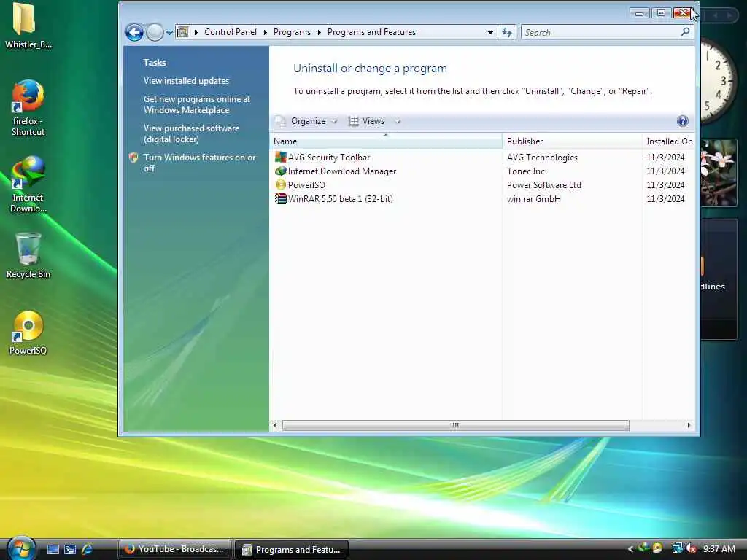Click the sidebar next gadgets page arrow
This screenshot has height=560, width=747.
[729, 15]
